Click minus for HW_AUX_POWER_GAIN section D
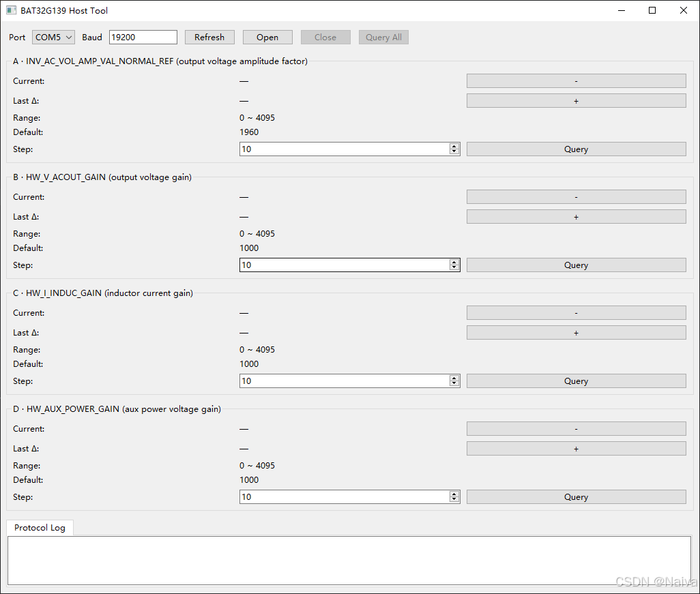The image size is (700, 594). pos(577,429)
